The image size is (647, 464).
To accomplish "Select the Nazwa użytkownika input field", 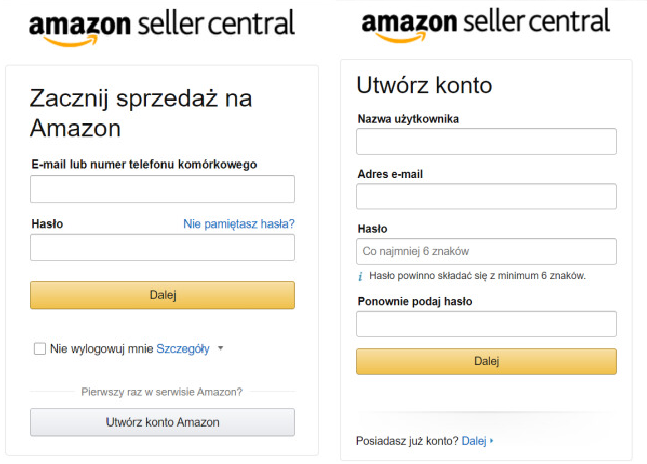I will pos(486,141).
